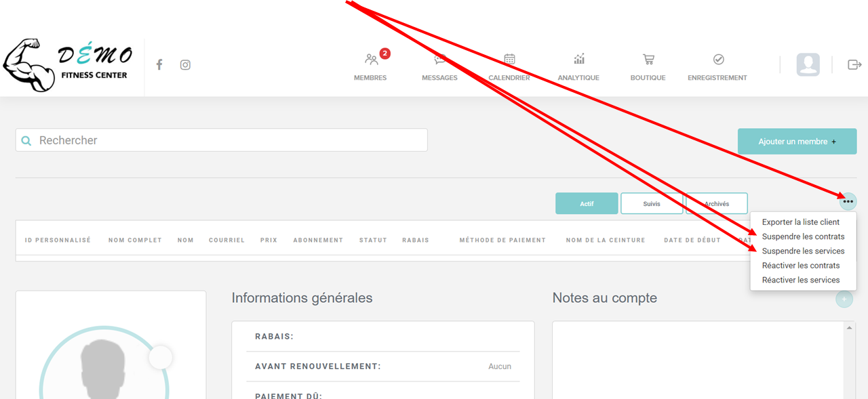Screen dimensions: 868x399
Task: Click the Méthode de paiement column header
Action: 502,240
